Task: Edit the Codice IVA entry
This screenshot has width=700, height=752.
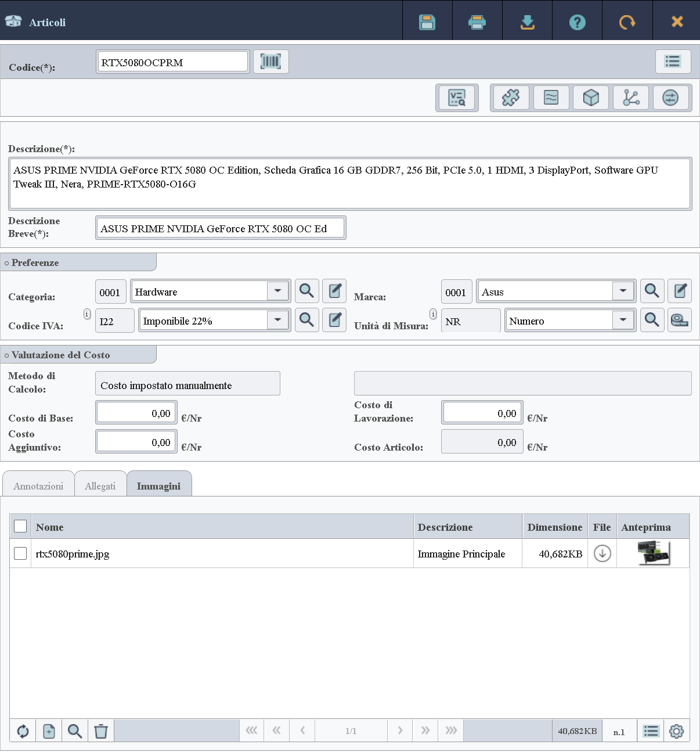Action: pos(334,320)
